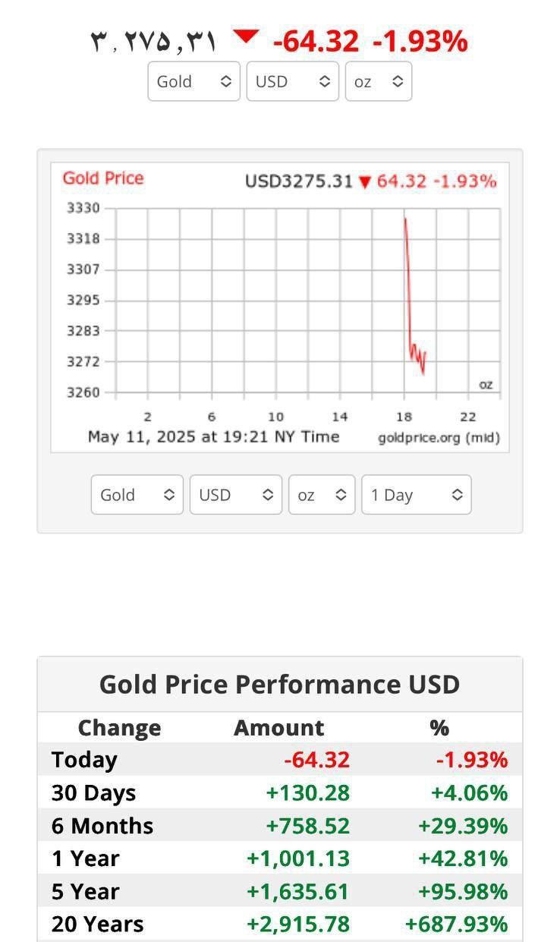Click the red Gold Price chart title
The height and width of the screenshot is (942, 560).
click(x=103, y=178)
